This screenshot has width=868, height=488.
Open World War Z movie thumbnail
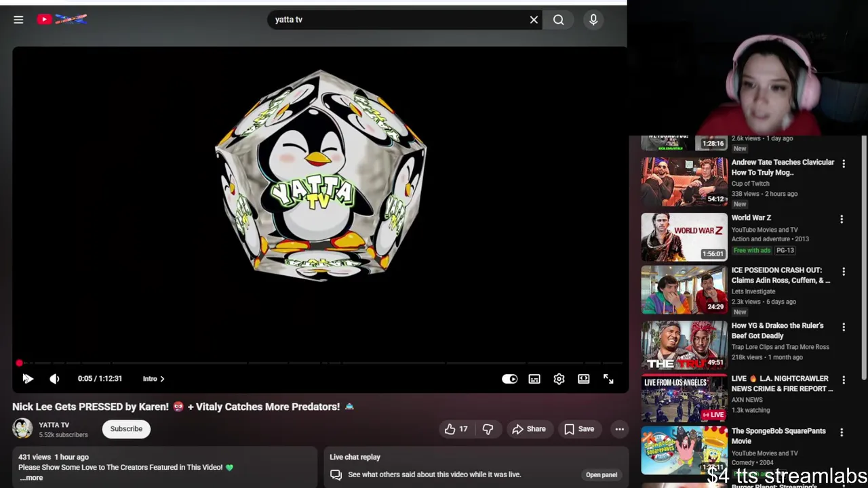click(x=684, y=237)
